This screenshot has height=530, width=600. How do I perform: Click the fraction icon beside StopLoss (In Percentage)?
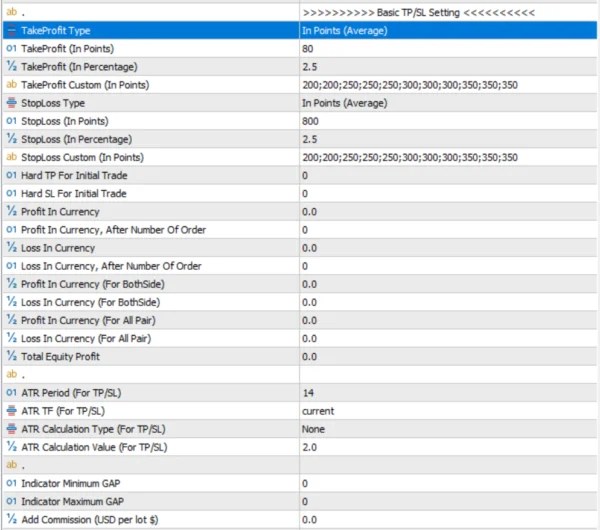[x=12, y=139]
